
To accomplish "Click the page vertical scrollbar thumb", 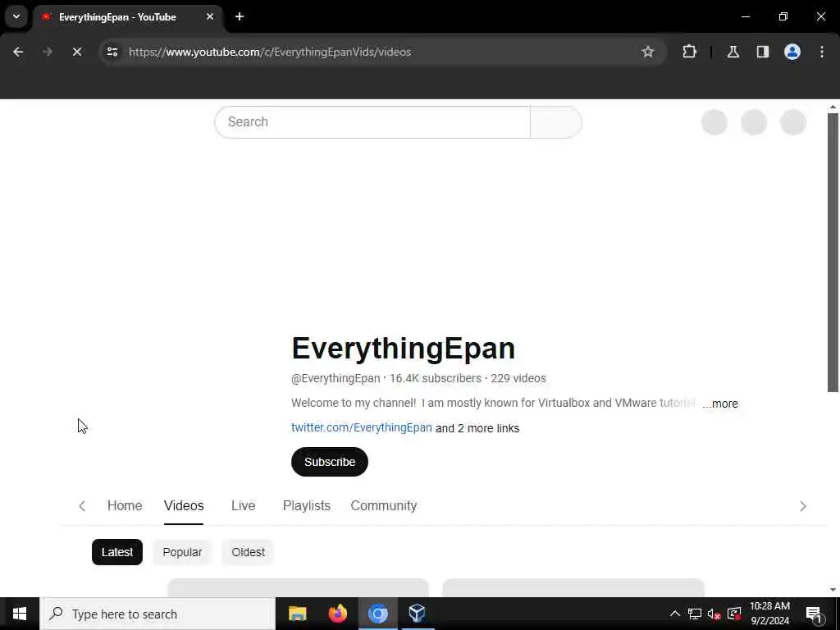I will click(x=833, y=252).
